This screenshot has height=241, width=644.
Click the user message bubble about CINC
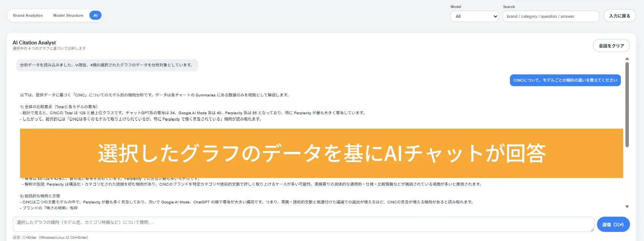pos(565,80)
